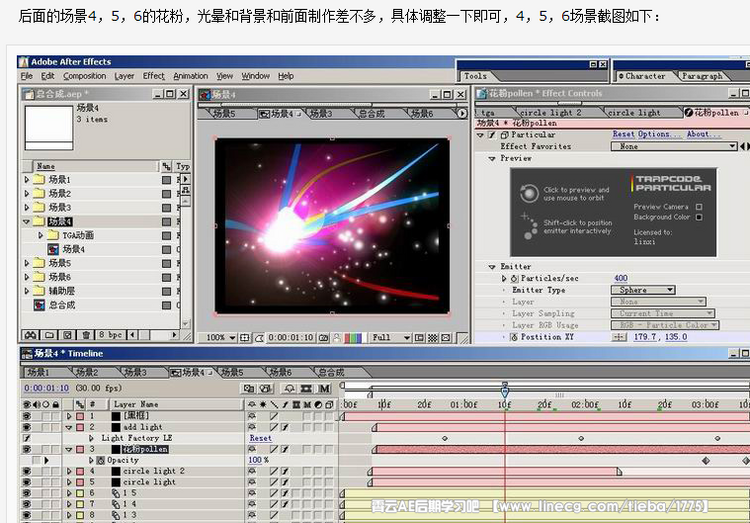The height and width of the screenshot is (523, 750).
Task: Click the first comp button left of live update
Action: coord(249,389)
